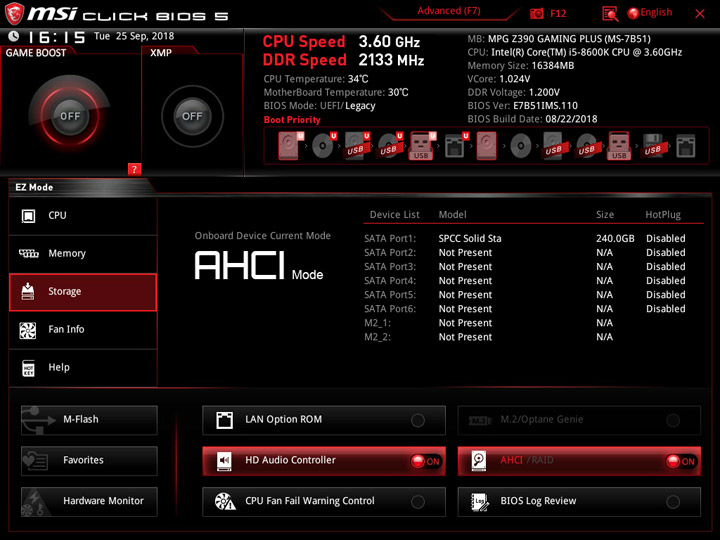Click the SATA Port1 row label
720x540 pixels.
point(390,239)
